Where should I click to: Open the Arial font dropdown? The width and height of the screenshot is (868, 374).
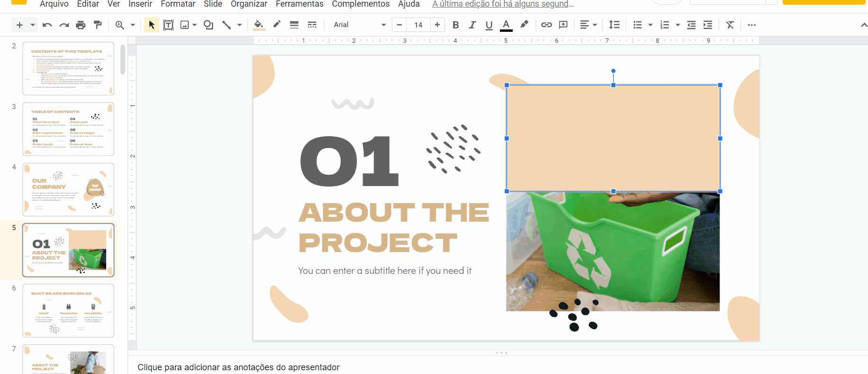tap(359, 25)
